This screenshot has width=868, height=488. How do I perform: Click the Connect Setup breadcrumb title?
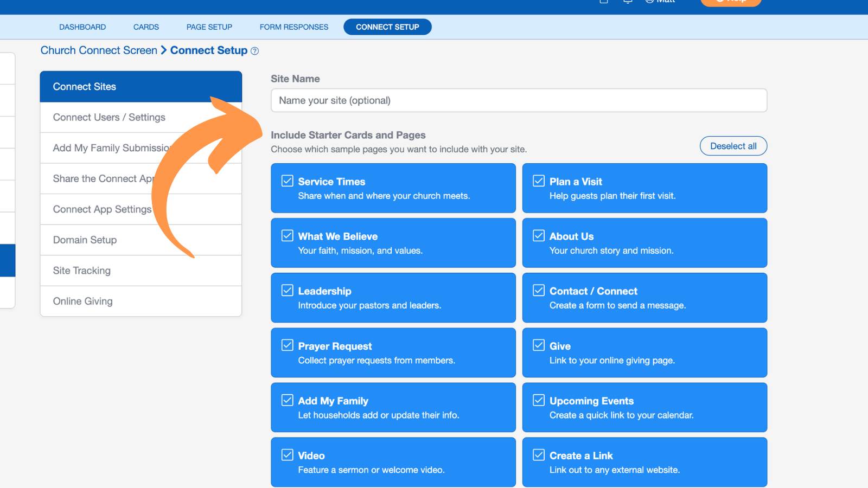tap(209, 50)
